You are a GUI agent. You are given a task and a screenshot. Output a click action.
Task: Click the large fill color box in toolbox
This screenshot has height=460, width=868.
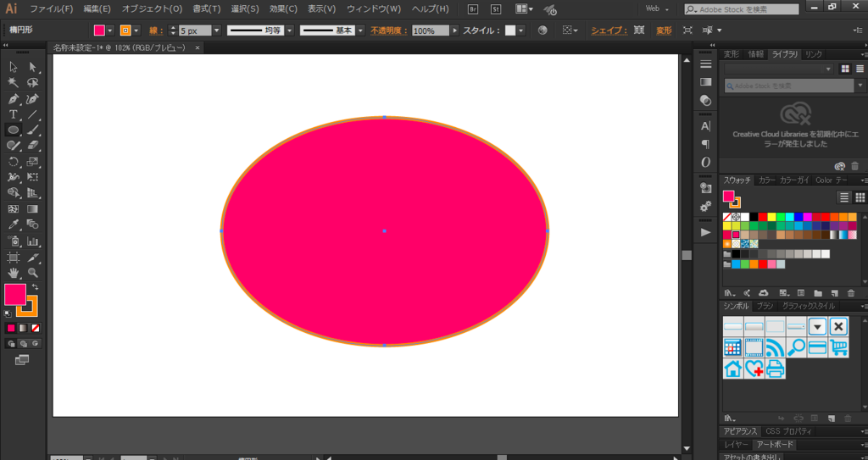click(x=15, y=295)
